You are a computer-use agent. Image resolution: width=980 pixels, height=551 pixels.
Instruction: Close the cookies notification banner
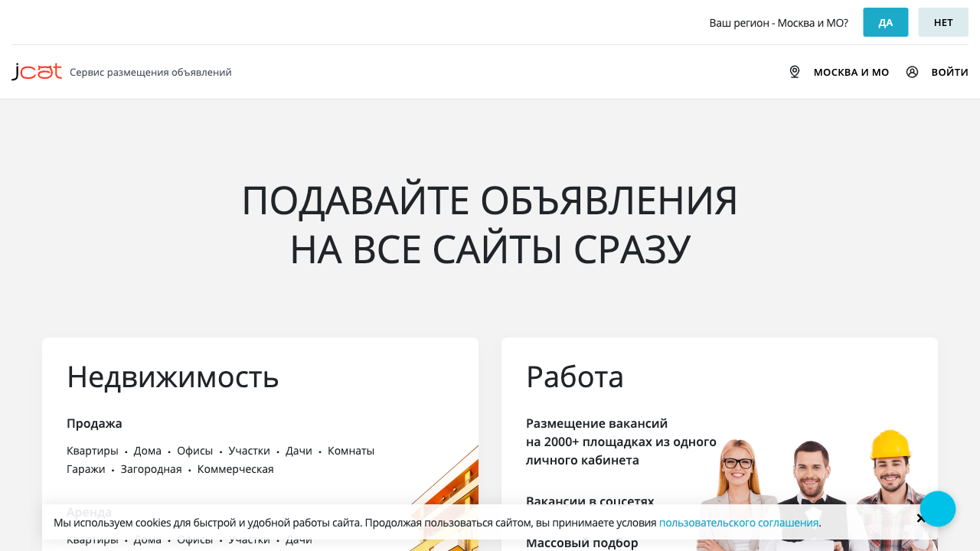(x=921, y=519)
